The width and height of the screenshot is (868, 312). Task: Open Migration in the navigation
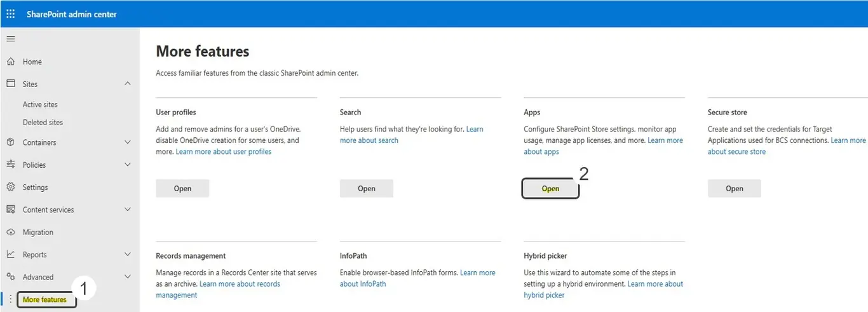38,232
